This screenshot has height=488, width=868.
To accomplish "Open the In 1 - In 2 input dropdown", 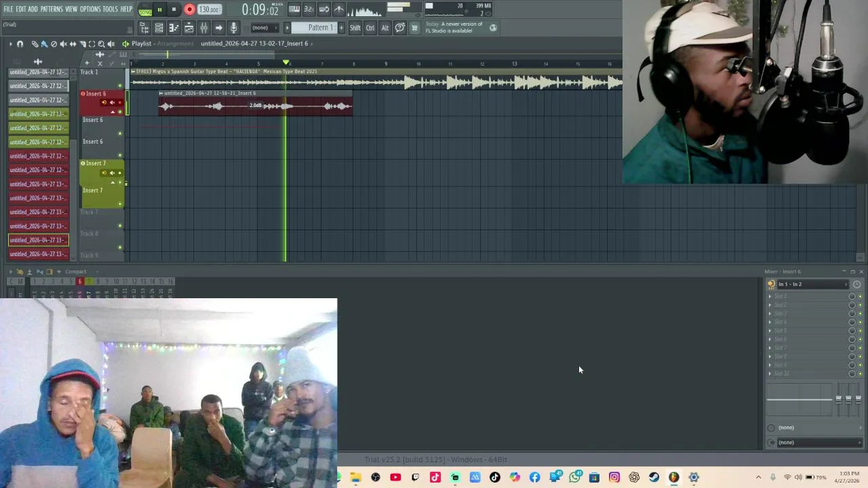I will 812,284.
